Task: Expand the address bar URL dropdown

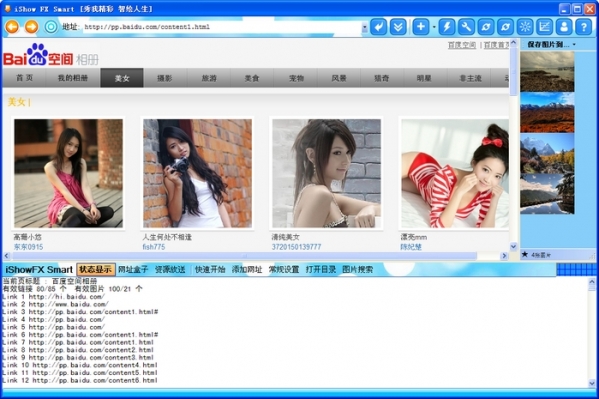Action: tap(364, 28)
